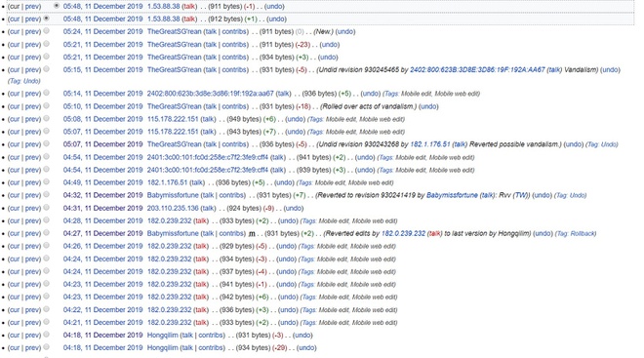The width and height of the screenshot is (644, 358).
Task: Open IP user 182.1.176.51 on the 04:49 row
Action: [x=167, y=182]
